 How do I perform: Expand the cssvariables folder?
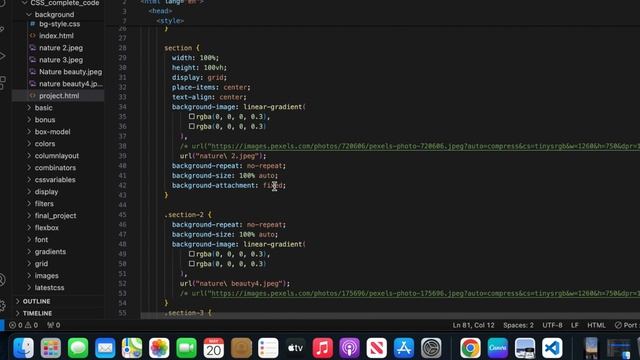(55, 180)
